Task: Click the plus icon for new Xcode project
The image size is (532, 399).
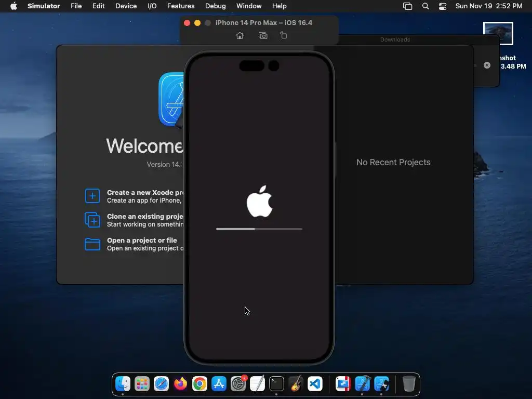Action: coord(92,196)
